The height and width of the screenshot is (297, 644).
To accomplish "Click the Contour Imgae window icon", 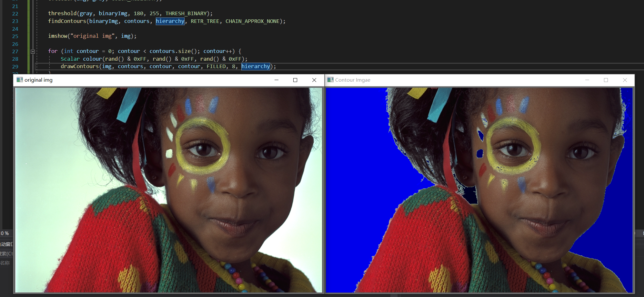I will pos(330,80).
